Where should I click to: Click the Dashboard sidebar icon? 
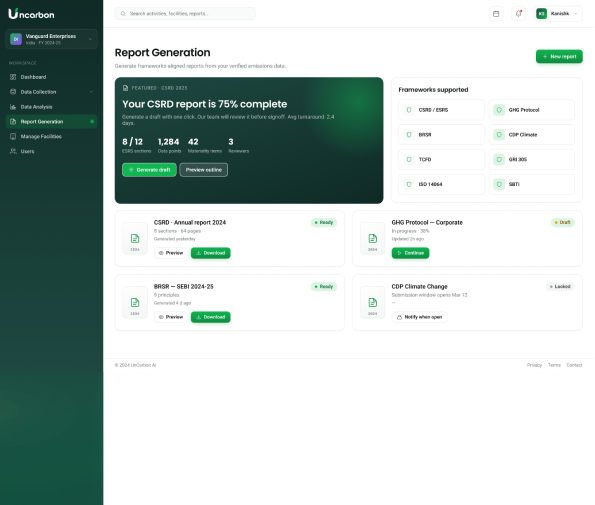point(13,77)
